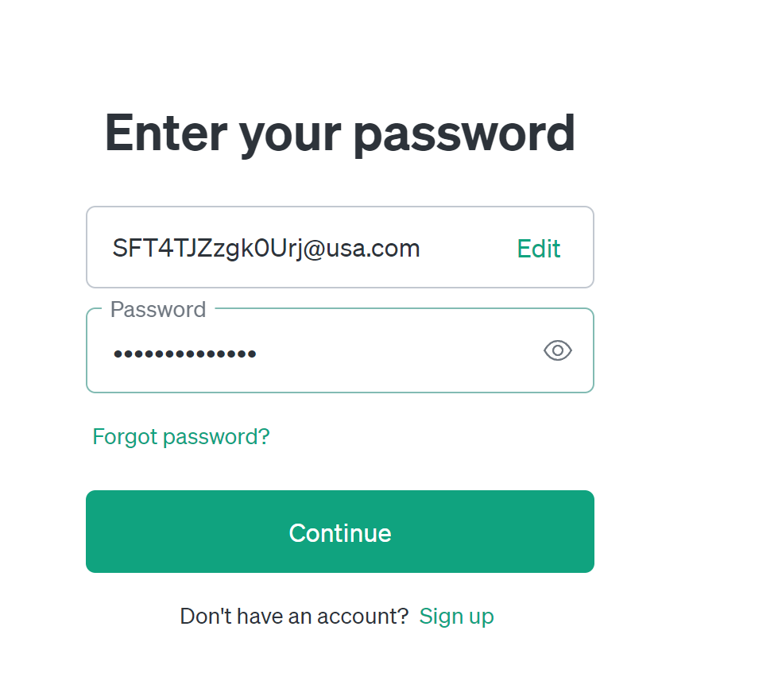Click on the masked password dots
The width and height of the screenshot is (778, 700).
(x=184, y=353)
